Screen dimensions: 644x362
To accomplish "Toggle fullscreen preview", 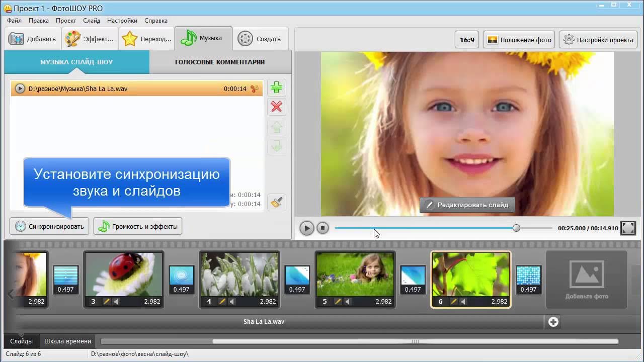I will point(628,228).
